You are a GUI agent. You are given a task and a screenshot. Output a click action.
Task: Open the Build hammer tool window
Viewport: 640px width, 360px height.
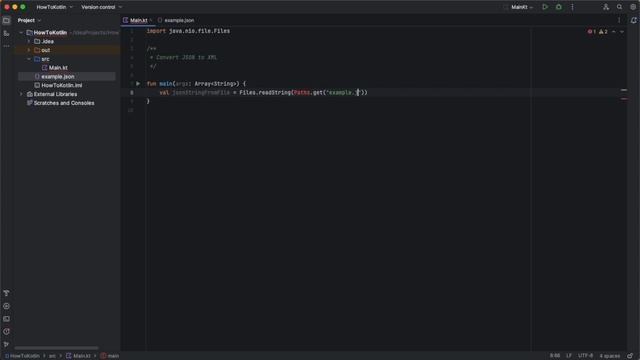click(x=6, y=293)
